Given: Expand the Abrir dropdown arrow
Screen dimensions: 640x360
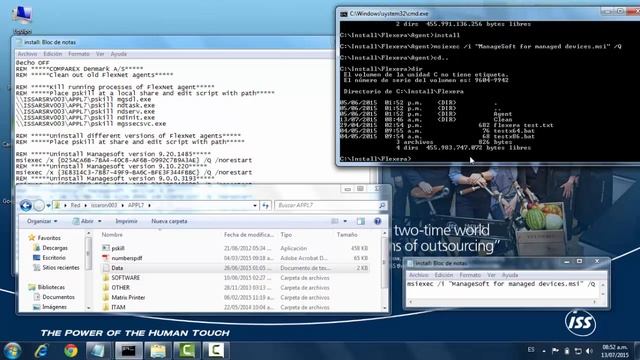Looking at the screenshot, I should 100,221.
